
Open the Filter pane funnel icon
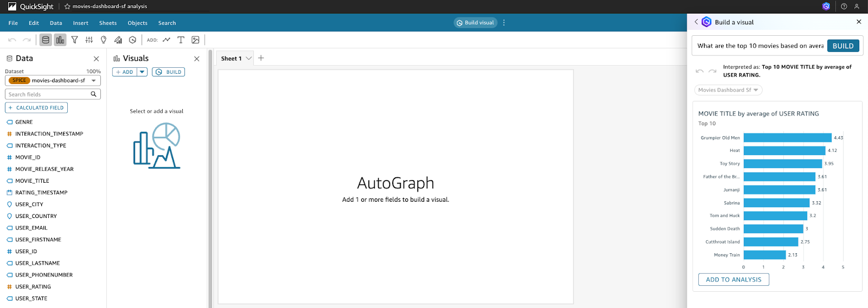(75, 40)
